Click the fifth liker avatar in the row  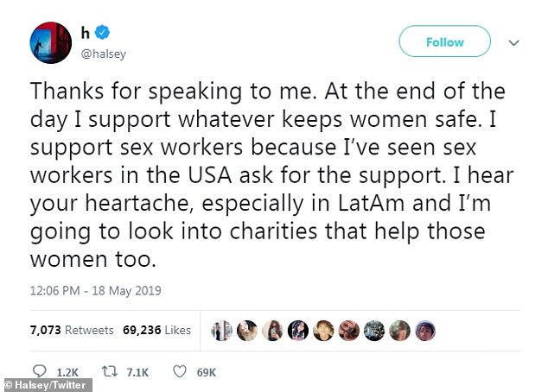click(322, 329)
